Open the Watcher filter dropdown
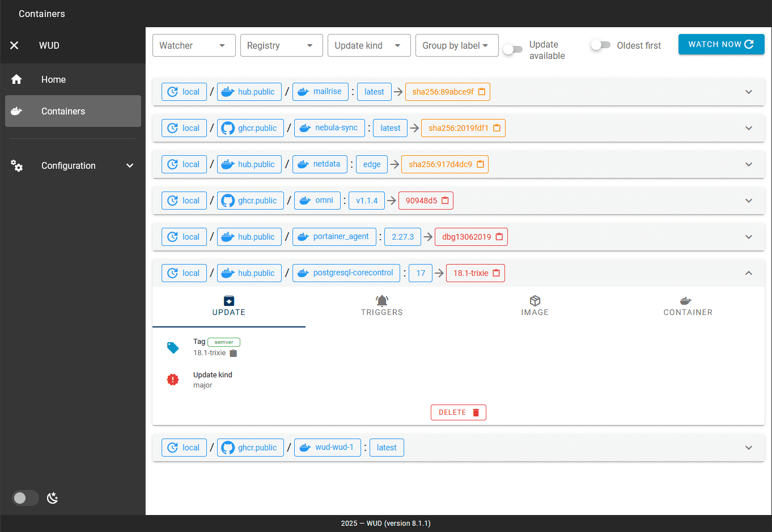Screen dimensions: 772x532 [x=194, y=45]
